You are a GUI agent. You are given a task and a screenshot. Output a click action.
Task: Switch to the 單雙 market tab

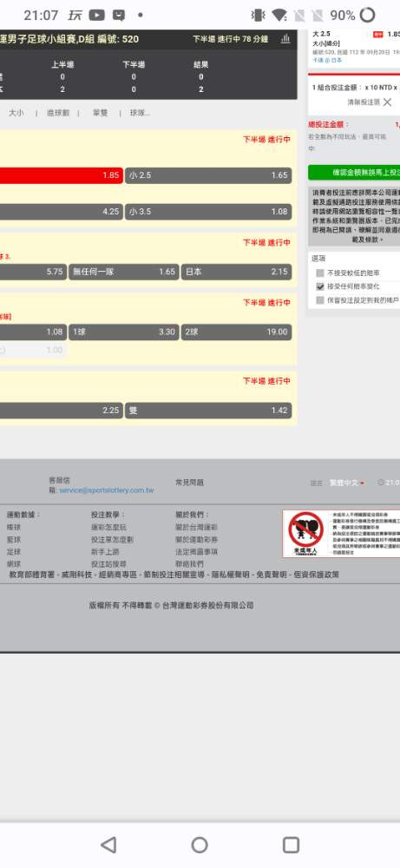point(100,113)
